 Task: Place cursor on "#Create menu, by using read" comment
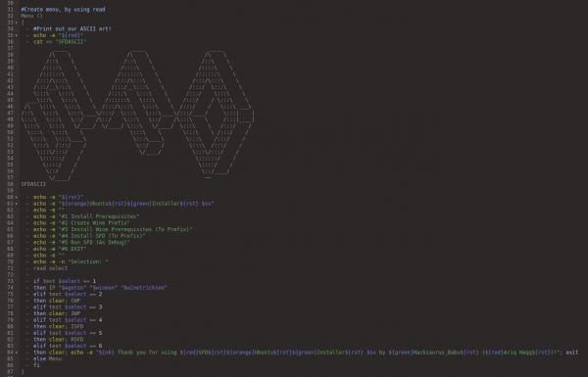click(x=63, y=10)
